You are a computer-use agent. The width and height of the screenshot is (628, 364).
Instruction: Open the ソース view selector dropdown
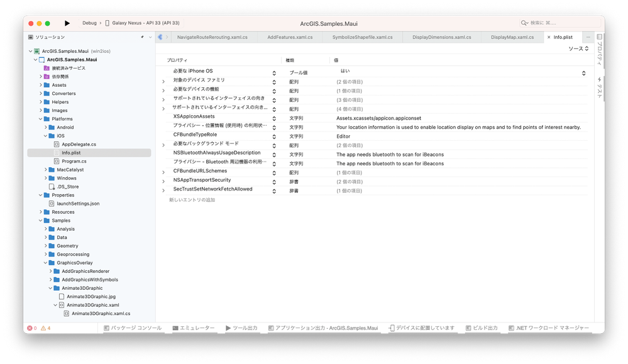(579, 48)
